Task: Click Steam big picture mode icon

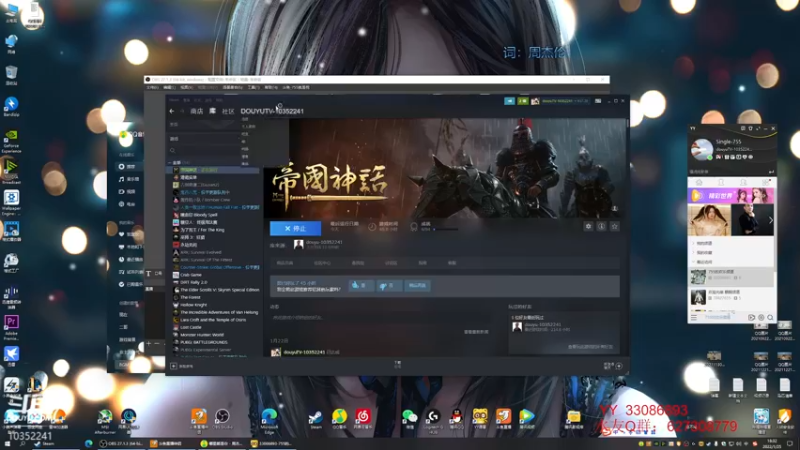Action: (598, 101)
